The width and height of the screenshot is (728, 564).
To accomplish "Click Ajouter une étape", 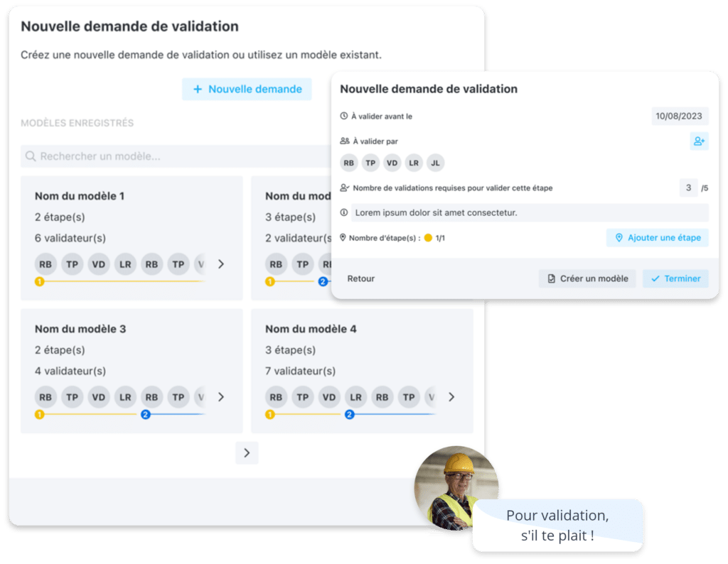I will 658,238.
